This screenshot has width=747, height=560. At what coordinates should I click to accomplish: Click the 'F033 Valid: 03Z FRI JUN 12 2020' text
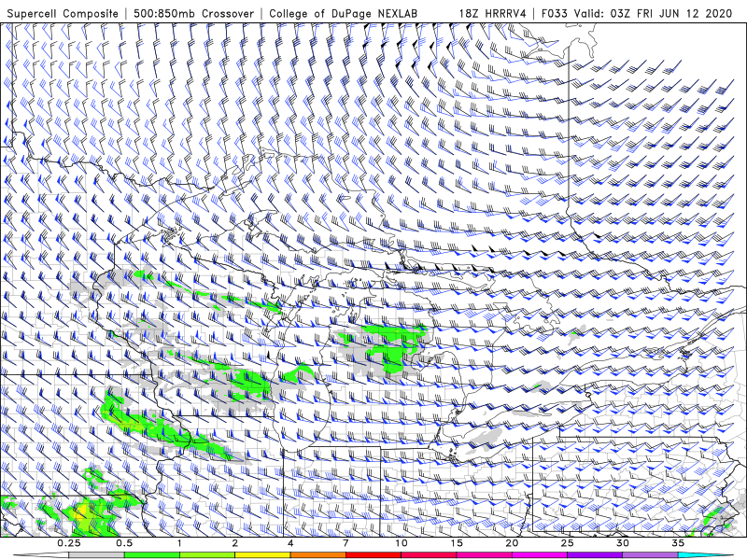[637, 13]
